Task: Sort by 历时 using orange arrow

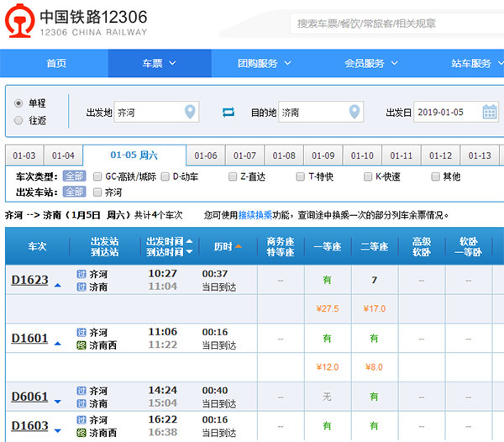Action: [239, 246]
